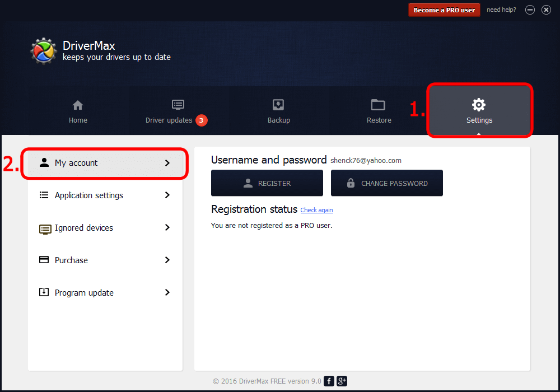Click the Application settings list icon
The width and height of the screenshot is (560, 392).
pos(44,195)
